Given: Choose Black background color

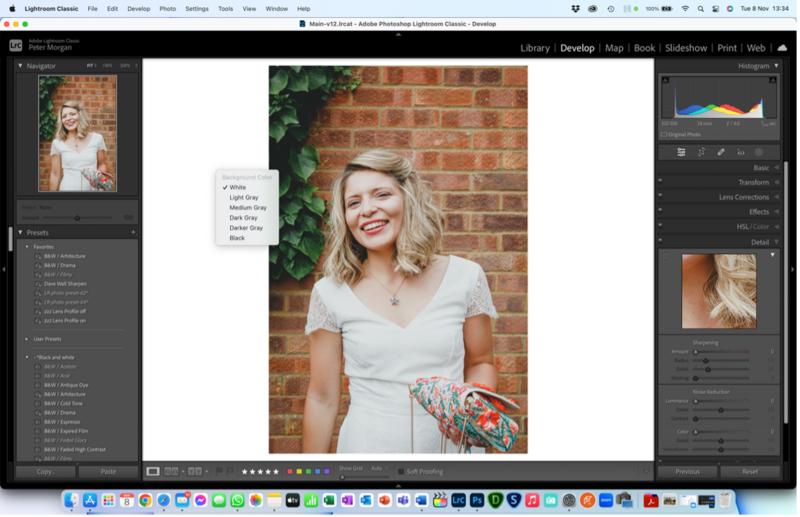Looking at the screenshot, I should coord(237,238).
